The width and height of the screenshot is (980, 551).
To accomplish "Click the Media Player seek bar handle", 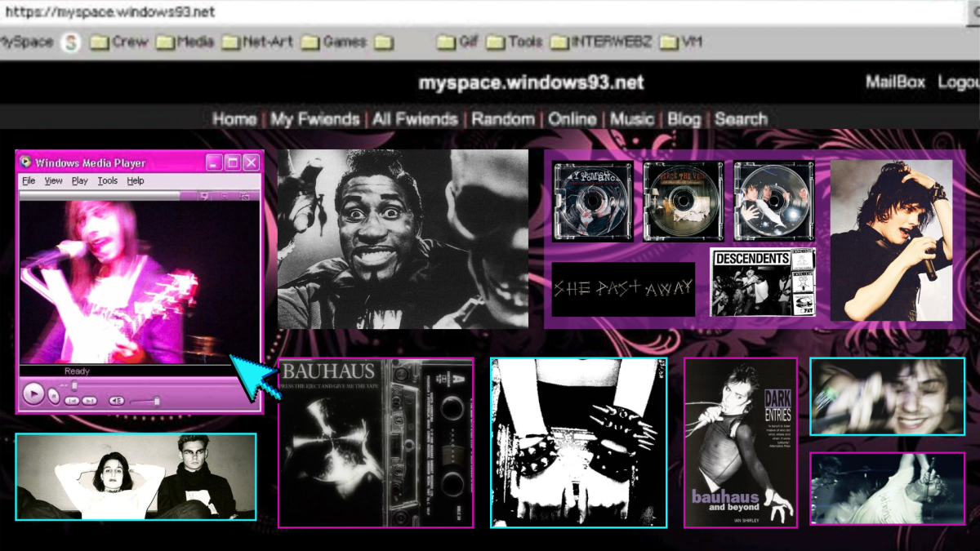I will [74, 385].
